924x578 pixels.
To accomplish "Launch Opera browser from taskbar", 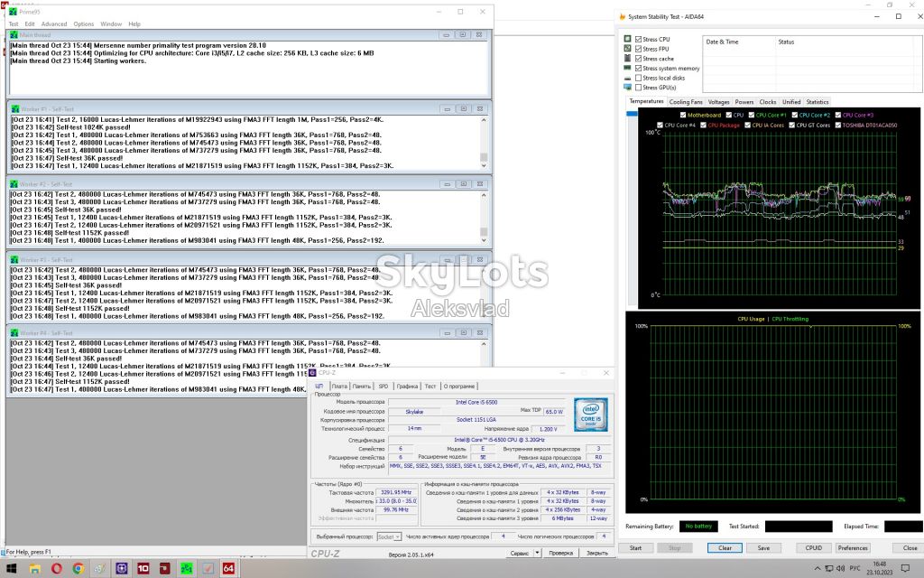I will [x=57, y=568].
